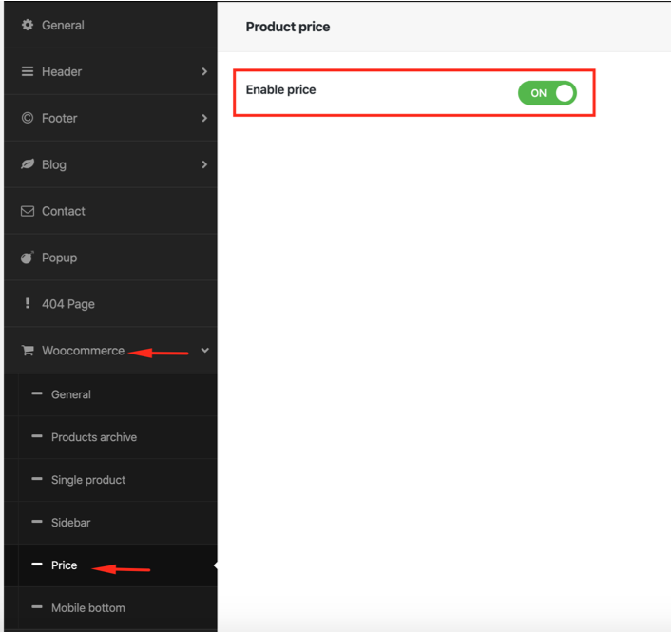Open the Single product settings
672x632 pixels.
click(87, 480)
